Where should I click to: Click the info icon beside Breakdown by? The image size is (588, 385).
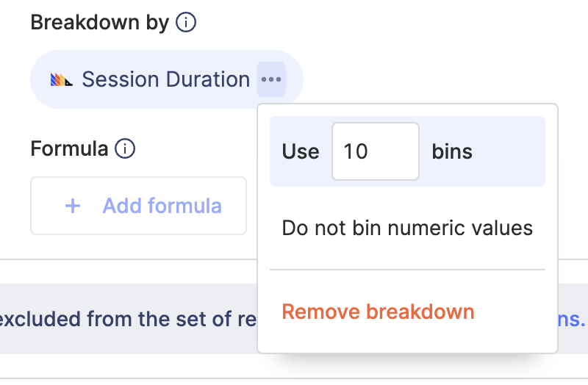click(x=186, y=23)
